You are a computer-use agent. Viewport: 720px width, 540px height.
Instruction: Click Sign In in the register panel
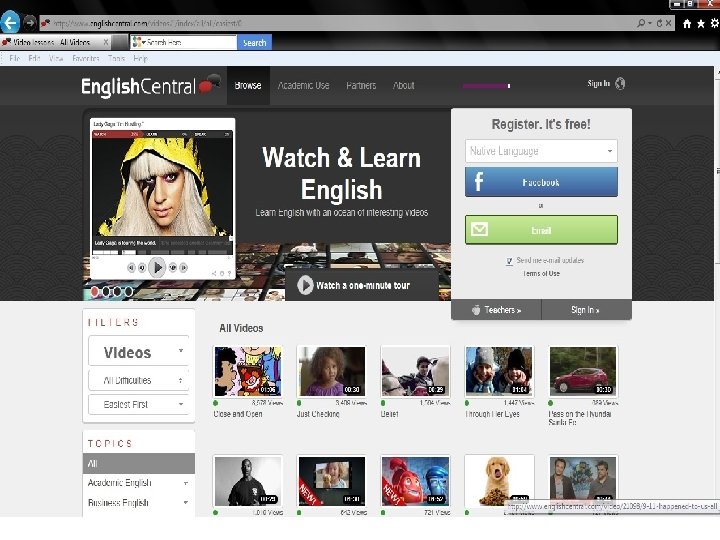(x=585, y=310)
